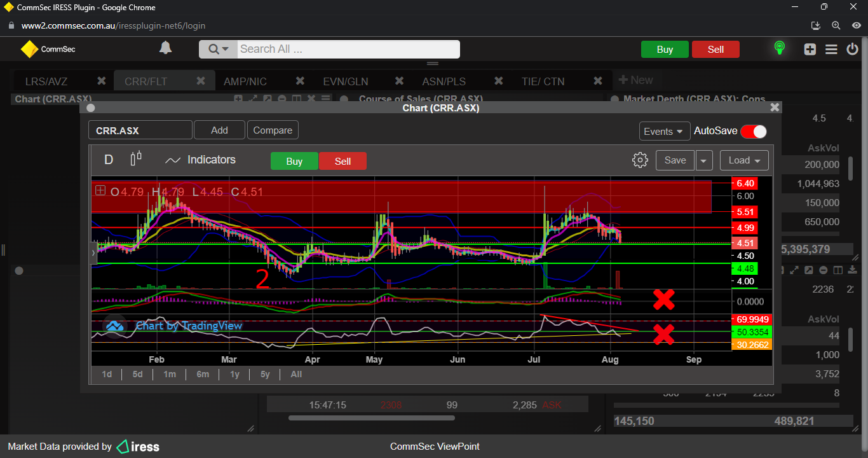Click the 30.2662 orange RSI label

(752, 345)
